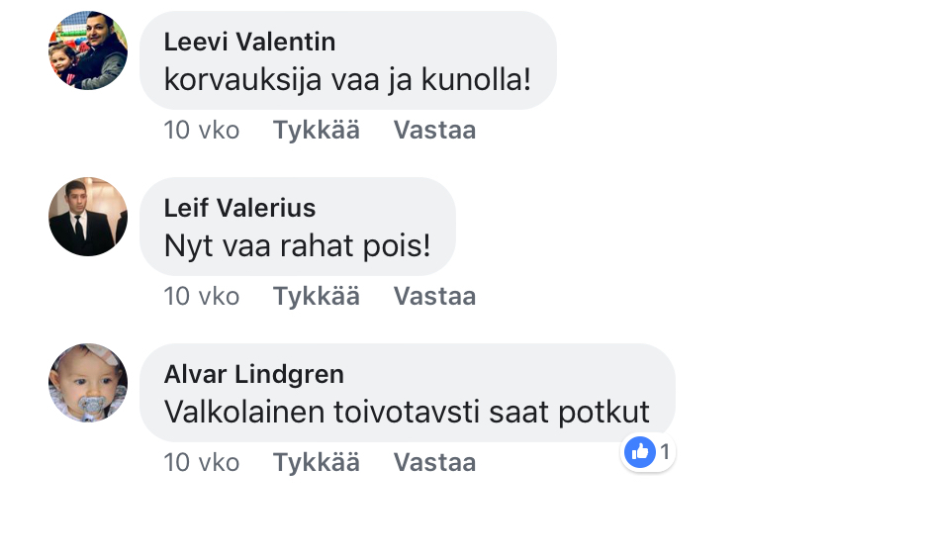This screenshot has width=927, height=560.
Task: Show the reaction count "1" on Alvar's comment
Action: [665, 453]
